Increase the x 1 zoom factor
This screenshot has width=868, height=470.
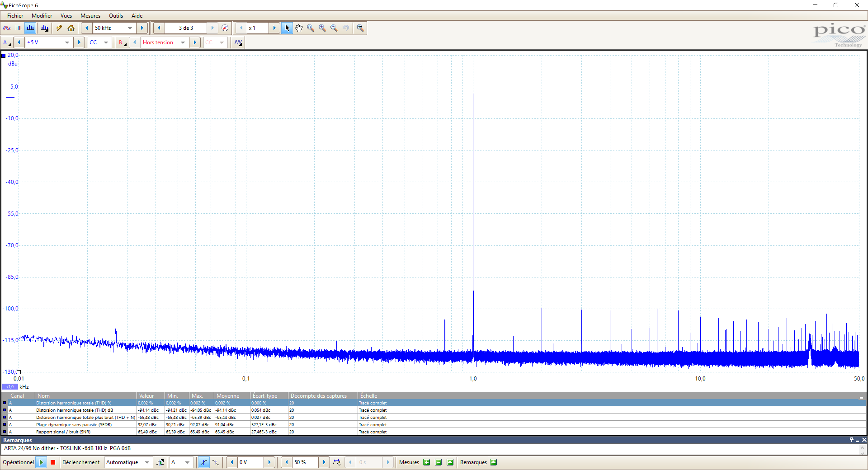click(x=274, y=28)
